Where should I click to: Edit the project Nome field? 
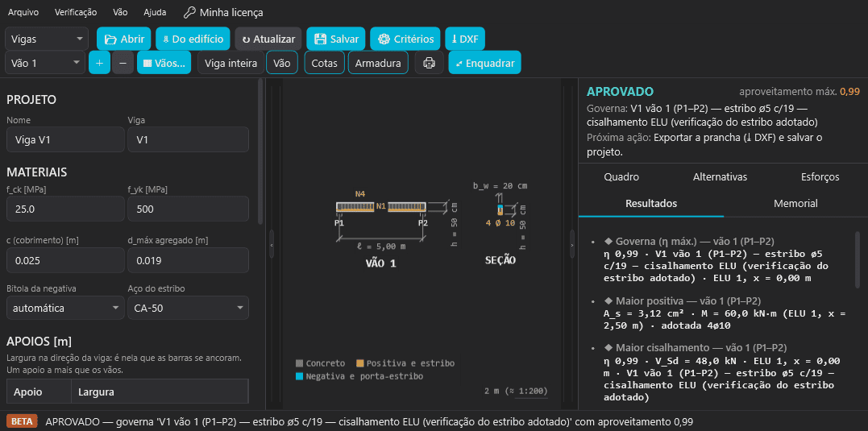point(65,140)
